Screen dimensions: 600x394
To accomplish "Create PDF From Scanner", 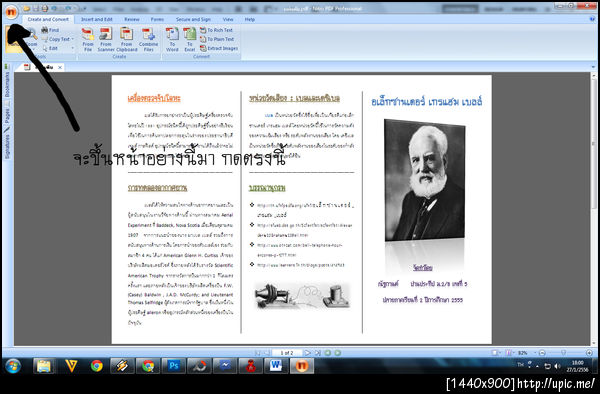I will point(106,39).
